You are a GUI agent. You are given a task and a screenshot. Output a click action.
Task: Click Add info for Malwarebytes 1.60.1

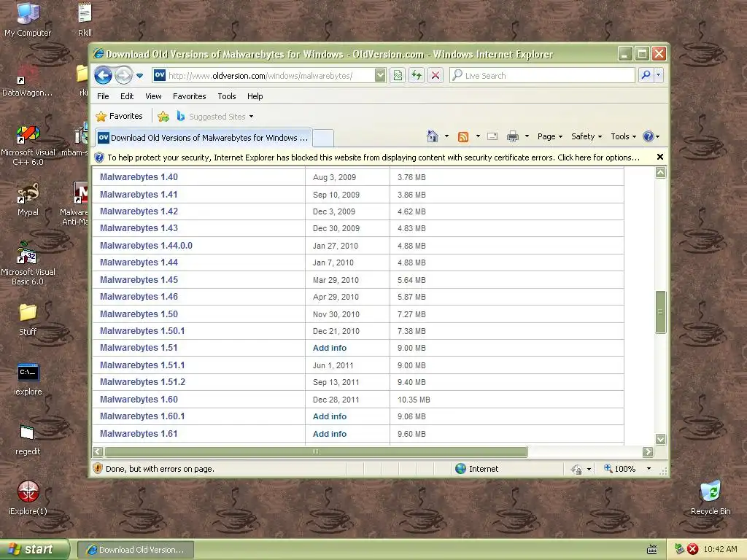(x=330, y=416)
